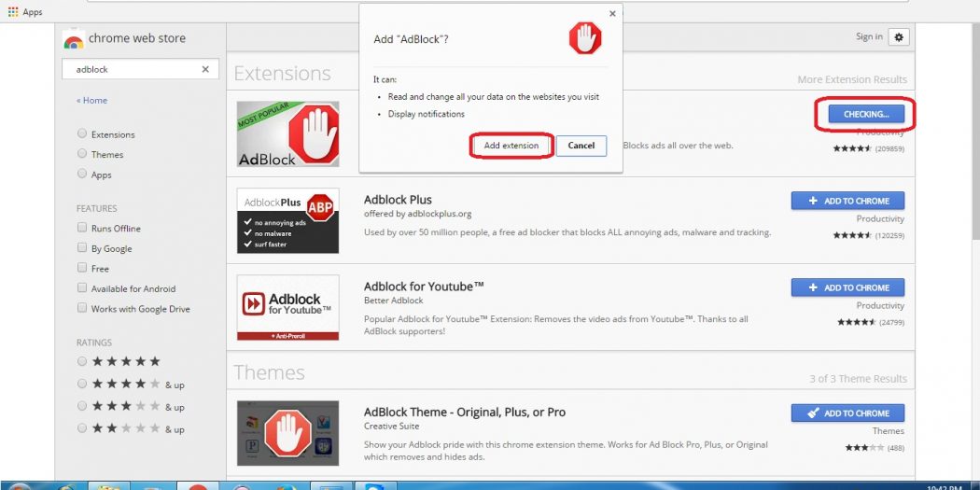Click 'Read and change all your data' permission text
This screenshot has width=980, height=490.
click(494, 97)
